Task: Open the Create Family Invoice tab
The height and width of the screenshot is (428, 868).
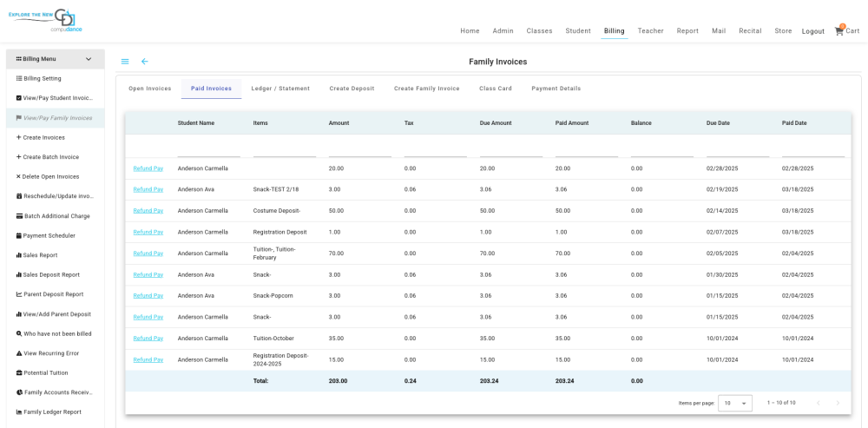Action: tap(427, 89)
